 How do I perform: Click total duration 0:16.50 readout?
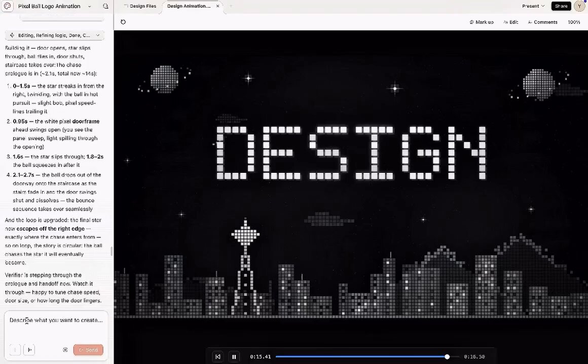pos(474,356)
